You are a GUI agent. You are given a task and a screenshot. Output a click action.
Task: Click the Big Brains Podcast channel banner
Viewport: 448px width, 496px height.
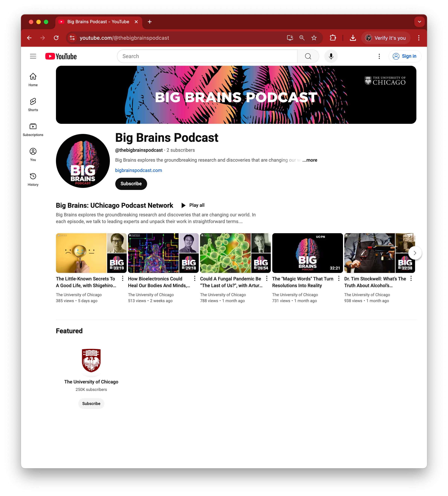(x=236, y=95)
